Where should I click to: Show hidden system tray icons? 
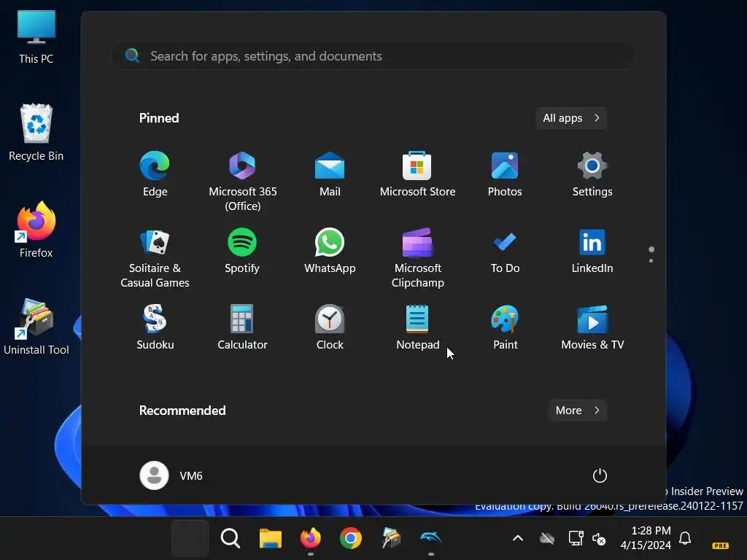point(518,538)
